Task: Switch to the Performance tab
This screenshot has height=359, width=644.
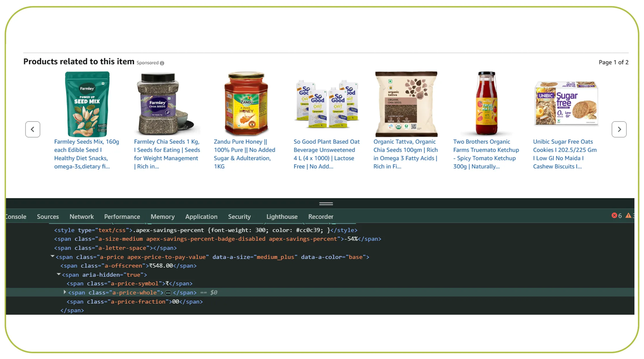Action: click(x=122, y=217)
